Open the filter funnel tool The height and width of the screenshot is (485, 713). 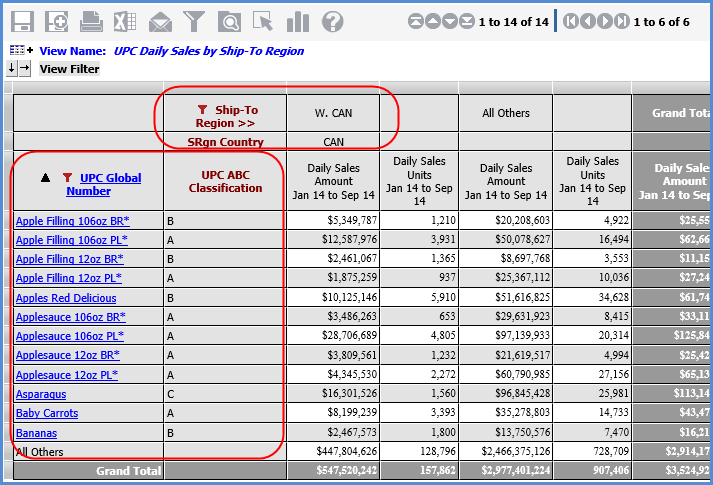coord(195,21)
